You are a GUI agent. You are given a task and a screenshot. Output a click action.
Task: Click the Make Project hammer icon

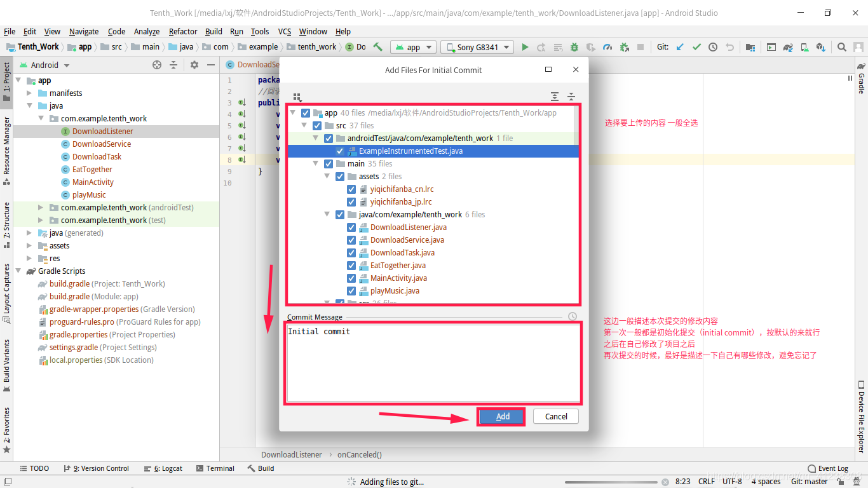[378, 47]
